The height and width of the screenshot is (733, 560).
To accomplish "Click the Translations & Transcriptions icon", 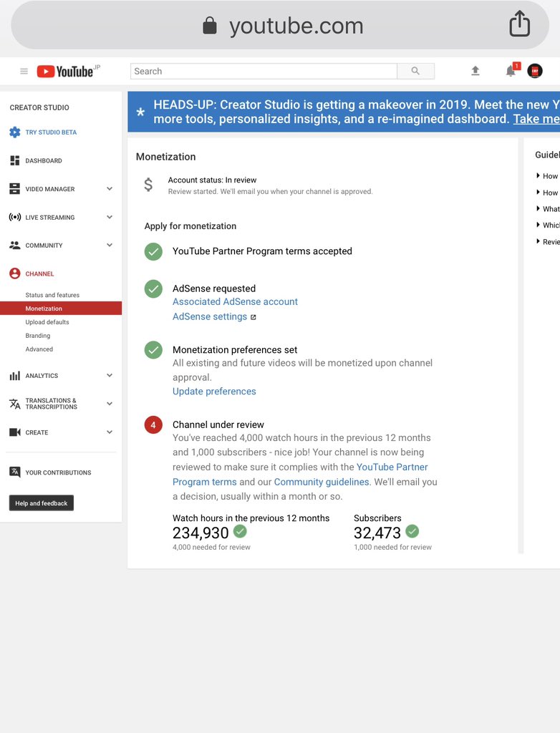I will pos(15,404).
